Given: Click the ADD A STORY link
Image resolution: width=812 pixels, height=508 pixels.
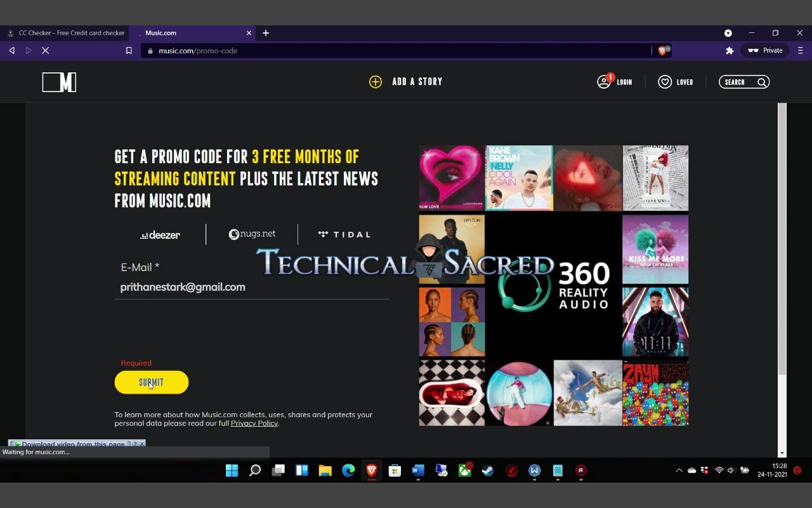Looking at the screenshot, I should pyautogui.click(x=417, y=81).
